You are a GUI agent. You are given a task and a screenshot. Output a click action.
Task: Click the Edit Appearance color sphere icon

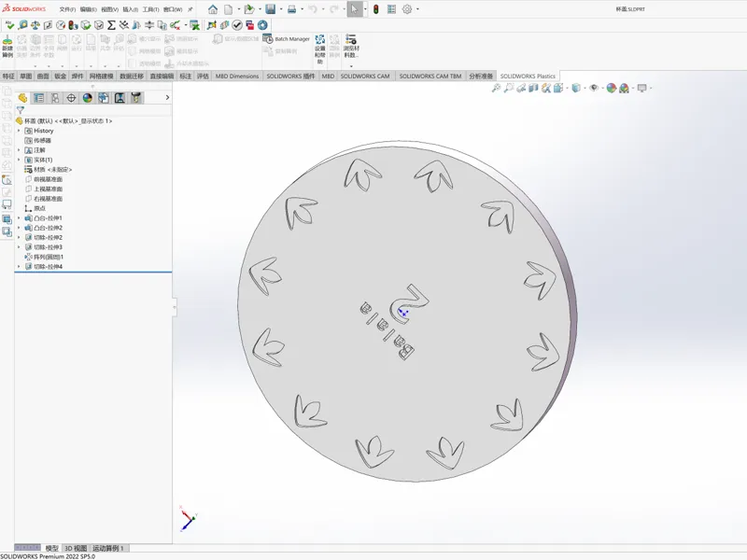coord(612,88)
